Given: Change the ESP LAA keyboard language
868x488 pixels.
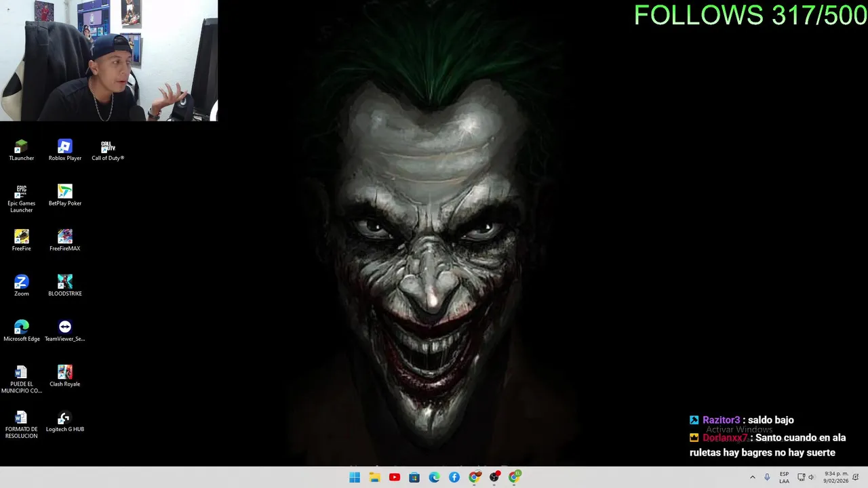Looking at the screenshot, I should (x=784, y=477).
